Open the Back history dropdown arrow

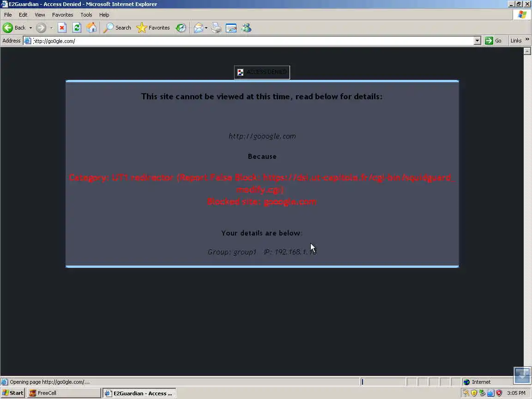(x=30, y=28)
